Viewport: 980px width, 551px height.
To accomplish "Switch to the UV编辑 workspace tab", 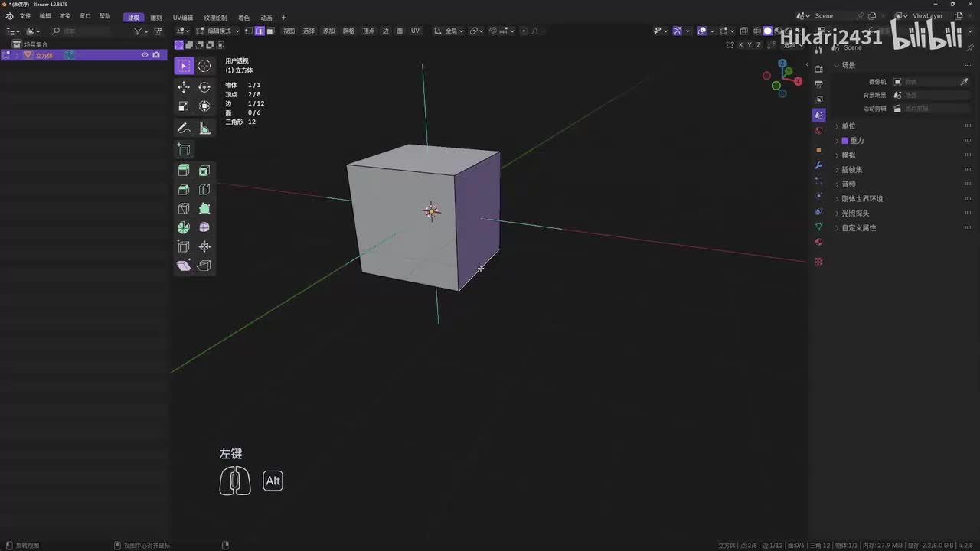I will click(183, 17).
